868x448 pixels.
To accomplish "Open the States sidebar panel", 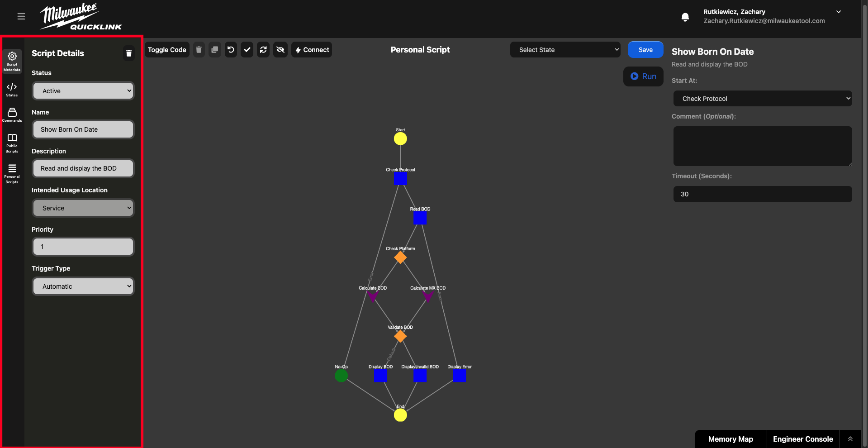I will pos(12,90).
